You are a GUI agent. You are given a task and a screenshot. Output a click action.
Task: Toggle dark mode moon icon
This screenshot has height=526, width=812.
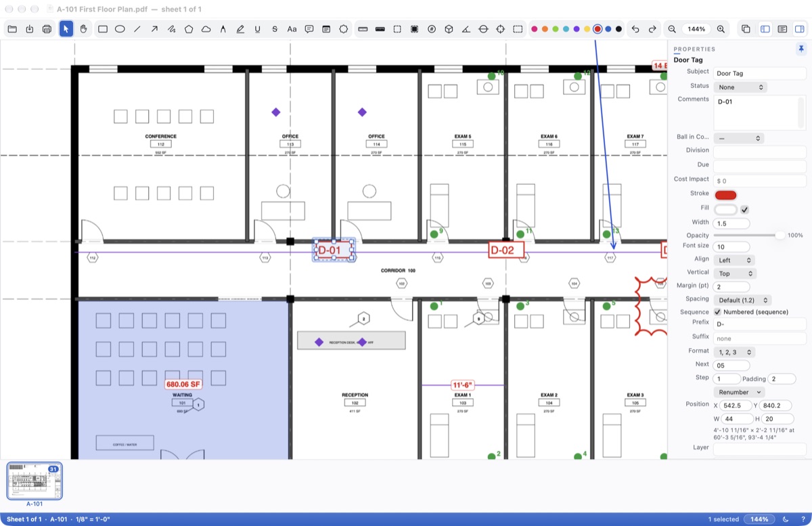point(786,519)
